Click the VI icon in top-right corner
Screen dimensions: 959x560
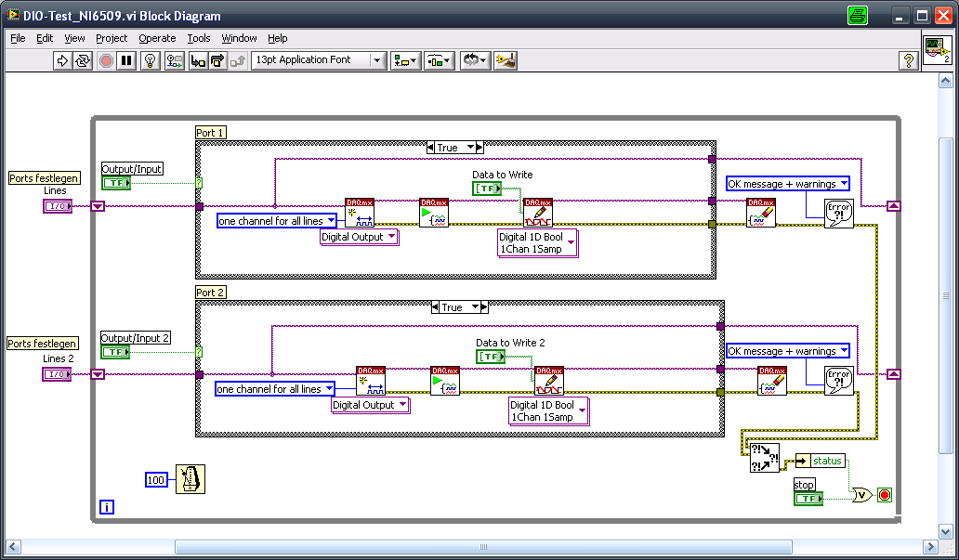(x=937, y=51)
